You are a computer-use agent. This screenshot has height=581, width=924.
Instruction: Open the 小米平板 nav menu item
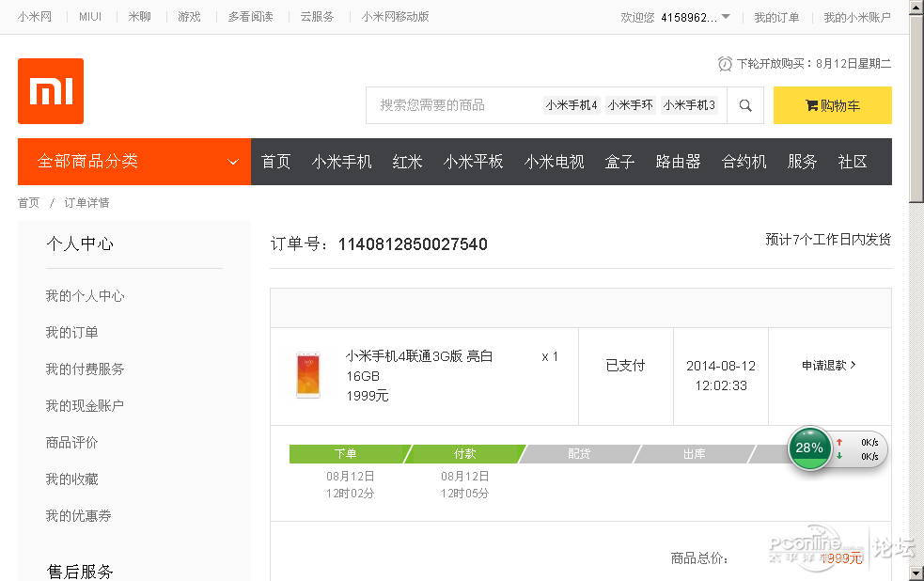coord(473,162)
